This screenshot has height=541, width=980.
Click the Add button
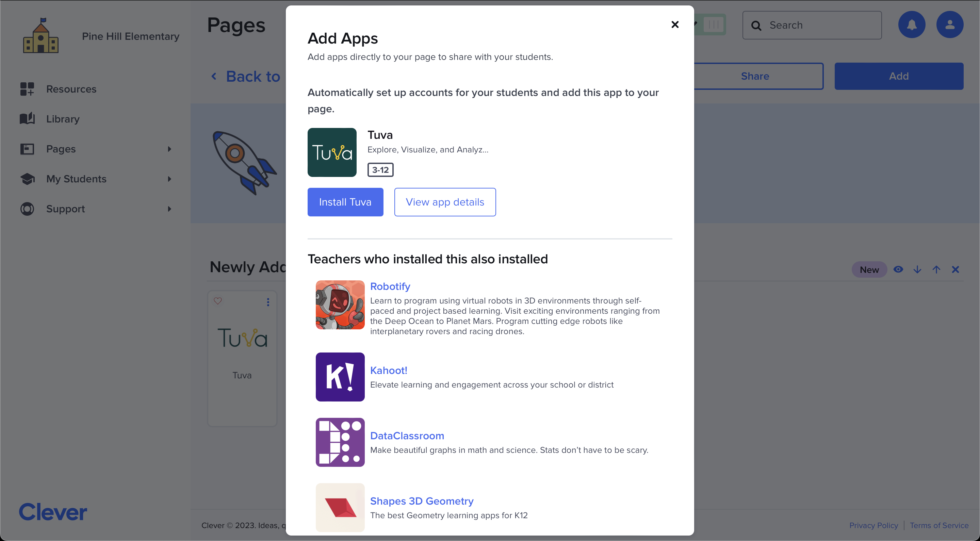tap(899, 76)
